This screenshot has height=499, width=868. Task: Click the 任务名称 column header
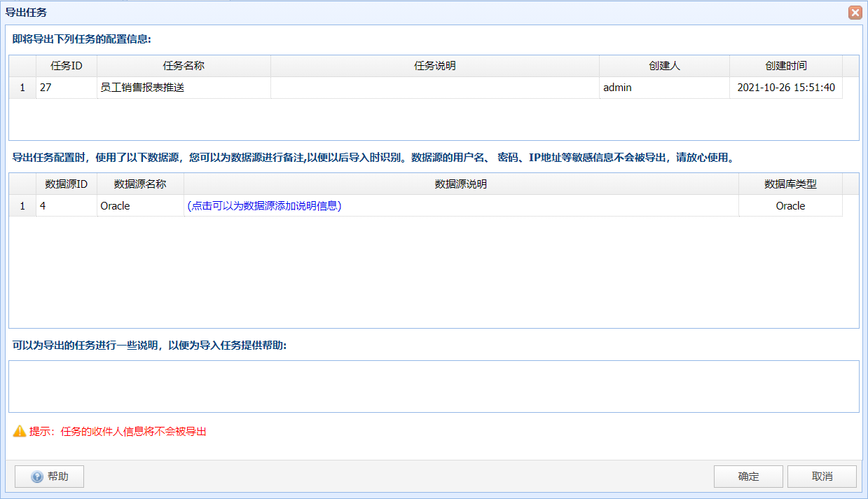[x=184, y=66]
